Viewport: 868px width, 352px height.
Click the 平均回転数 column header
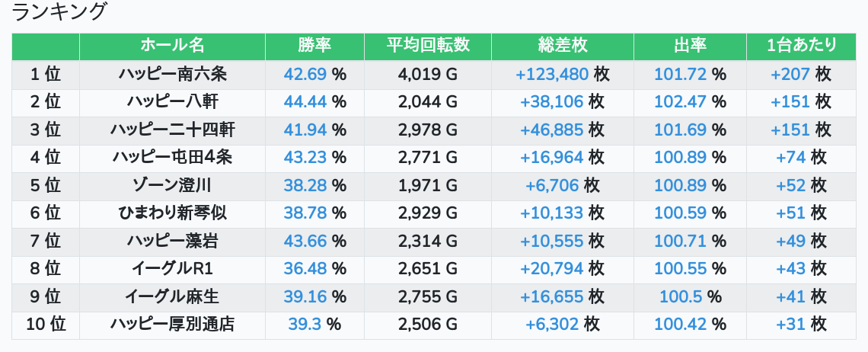427,46
